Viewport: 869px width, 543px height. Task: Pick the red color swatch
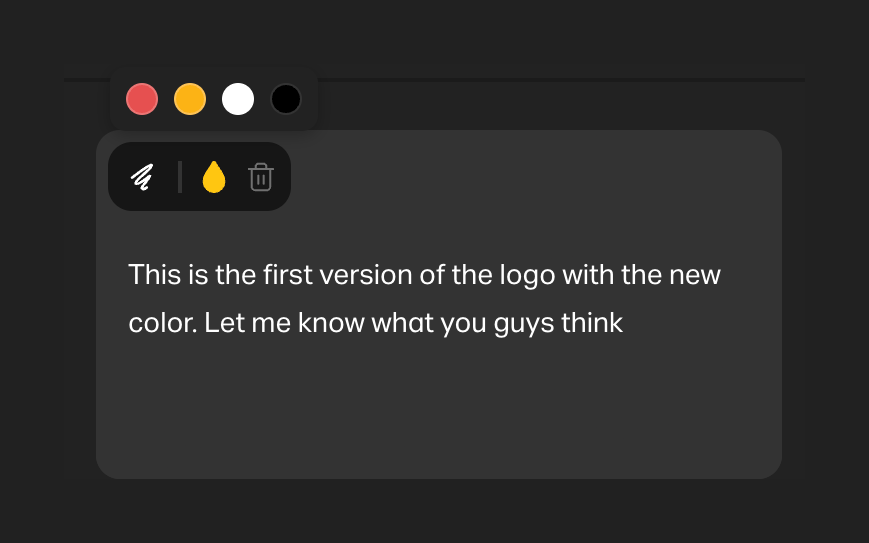pos(142,100)
